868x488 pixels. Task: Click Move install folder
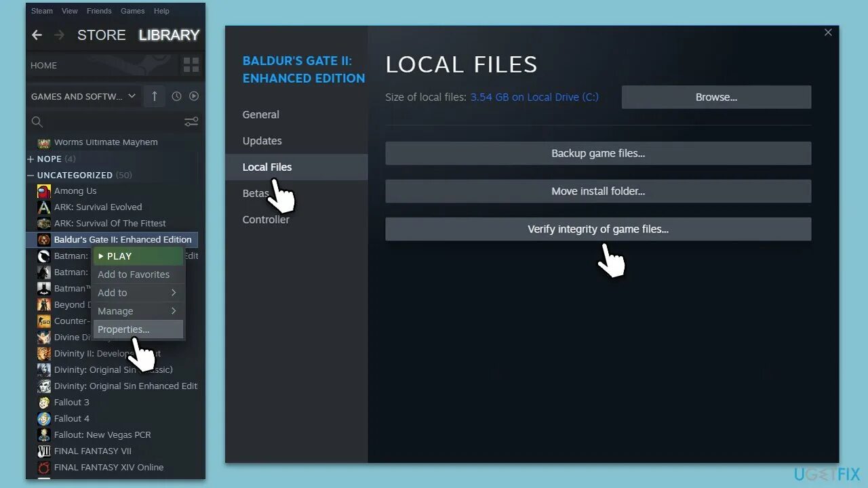[598, 191]
